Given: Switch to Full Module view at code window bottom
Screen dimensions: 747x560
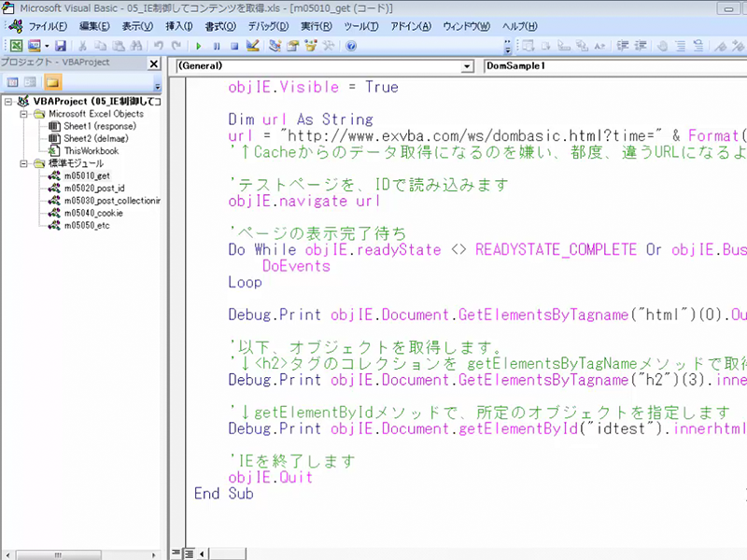Looking at the screenshot, I should [188, 553].
